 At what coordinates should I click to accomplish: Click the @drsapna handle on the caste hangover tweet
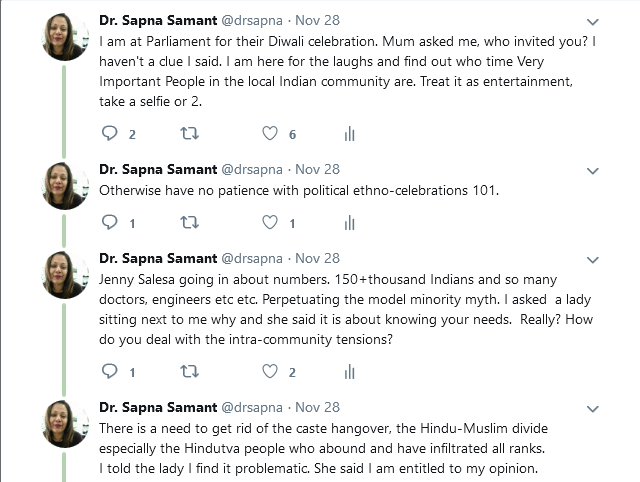pos(252,407)
